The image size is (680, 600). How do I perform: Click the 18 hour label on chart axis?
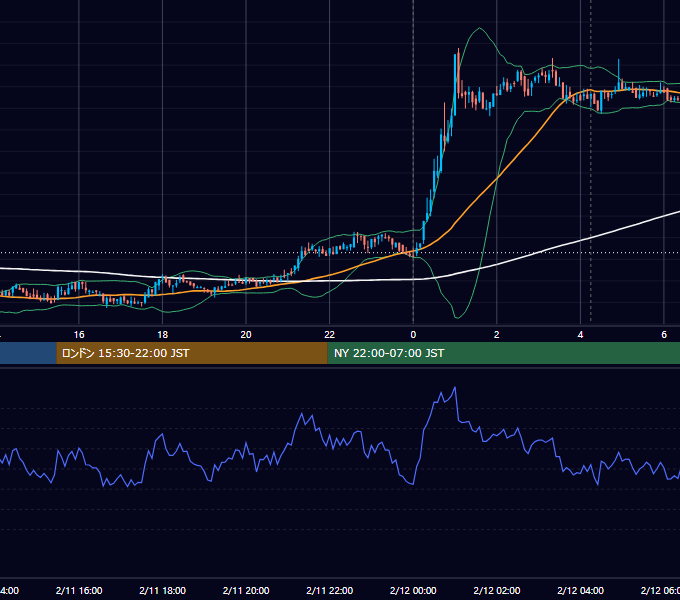(x=162, y=335)
